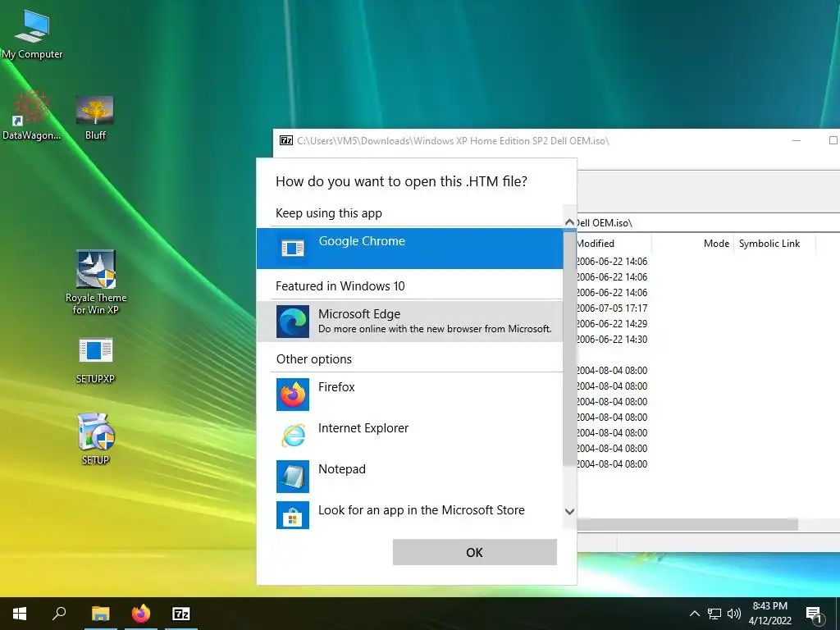This screenshot has width=840, height=630.
Task: Open the Windows Start menu
Action: click(20, 614)
